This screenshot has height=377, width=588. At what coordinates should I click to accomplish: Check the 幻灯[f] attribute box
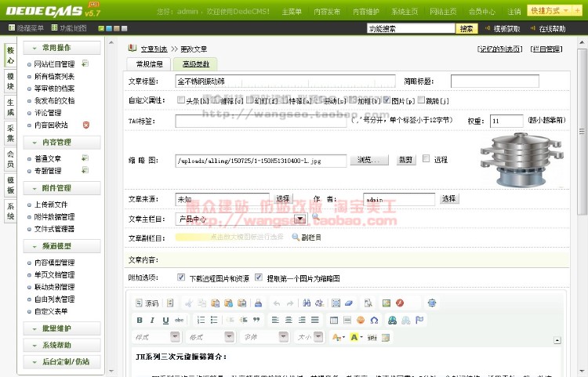249,100
